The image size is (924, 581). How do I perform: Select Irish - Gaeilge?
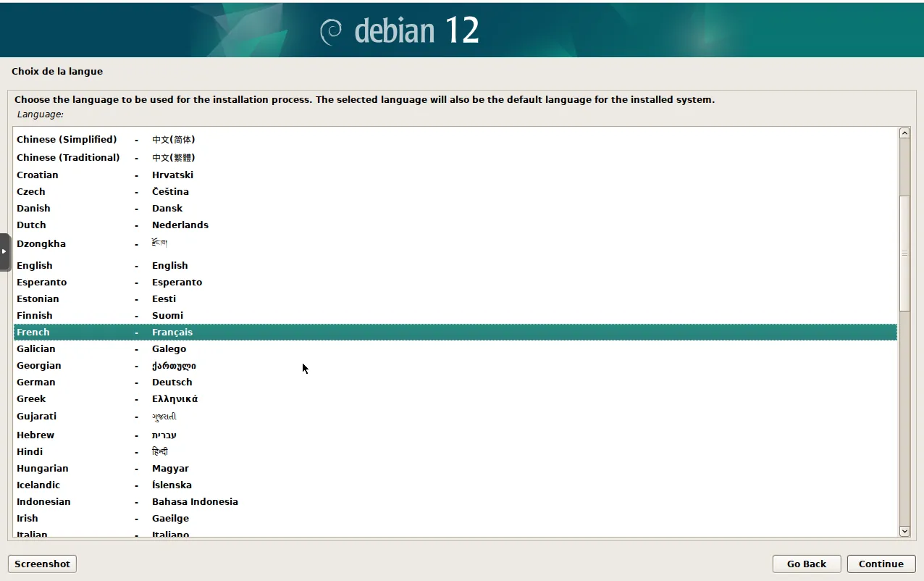point(455,518)
